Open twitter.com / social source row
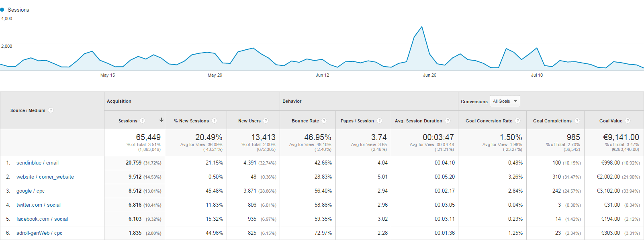The width and height of the screenshot is (644, 240). pos(39,205)
